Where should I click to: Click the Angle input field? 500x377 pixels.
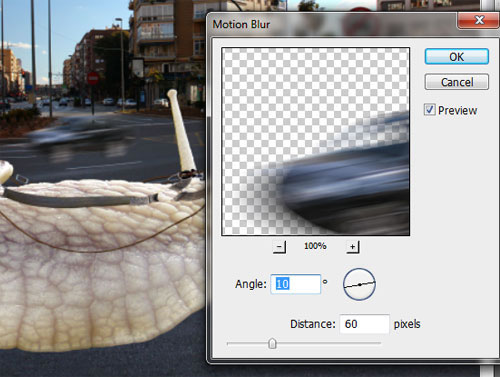tap(295, 284)
